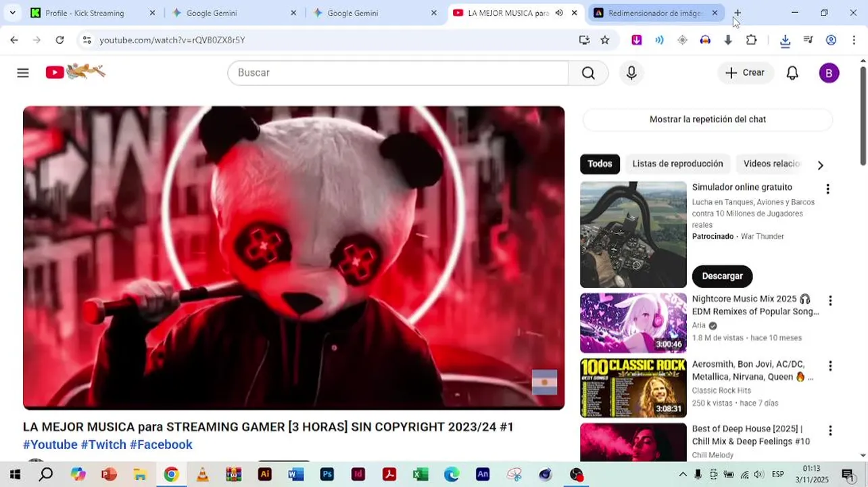The width and height of the screenshot is (868, 487).
Task: Open the blue sound waves extension icon
Action: [x=659, y=40]
